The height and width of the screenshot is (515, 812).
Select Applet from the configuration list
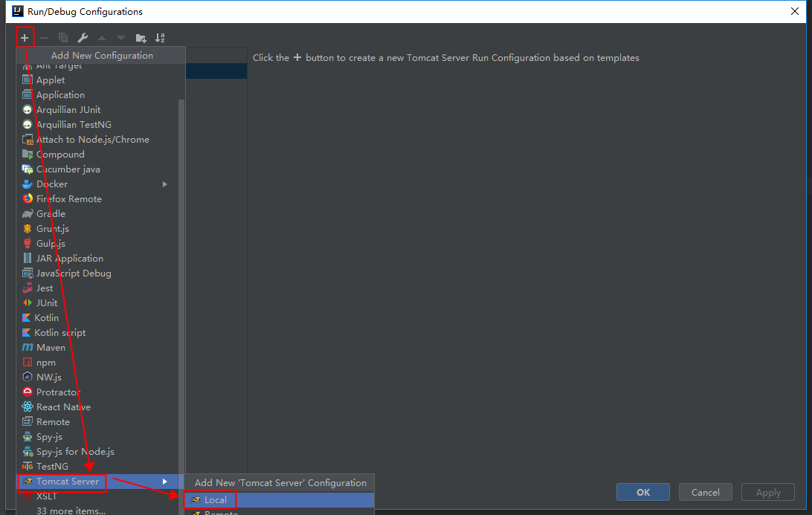click(97, 80)
